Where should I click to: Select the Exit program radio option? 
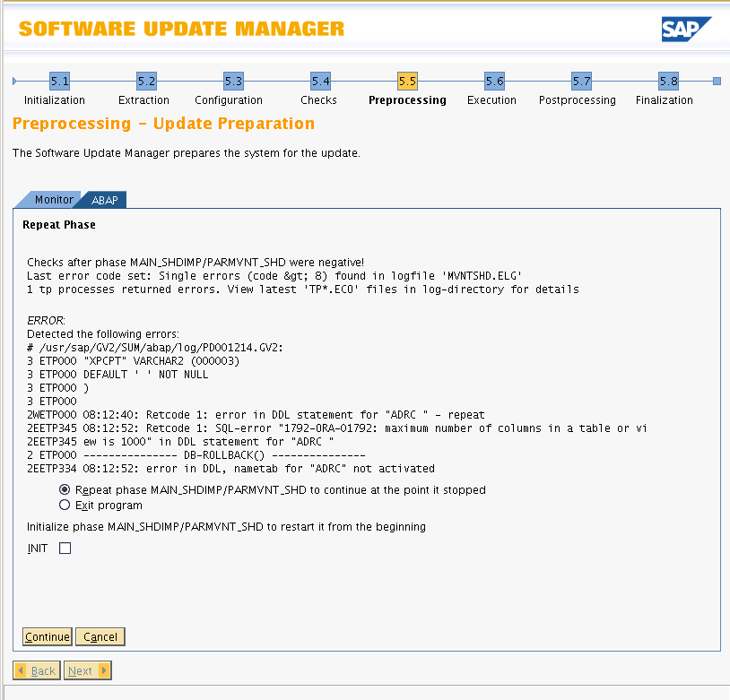(65, 505)
